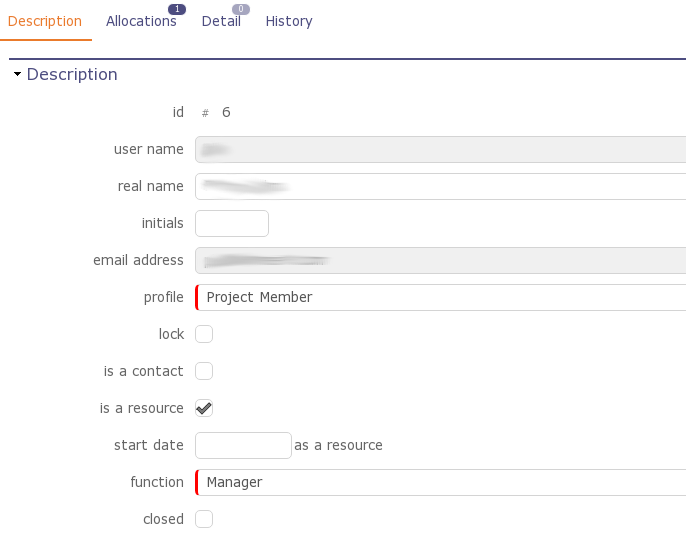686x540 pixels.
Task: Collapse the Description section arrow
Action: pyautogui.click(x=17, y=75)
